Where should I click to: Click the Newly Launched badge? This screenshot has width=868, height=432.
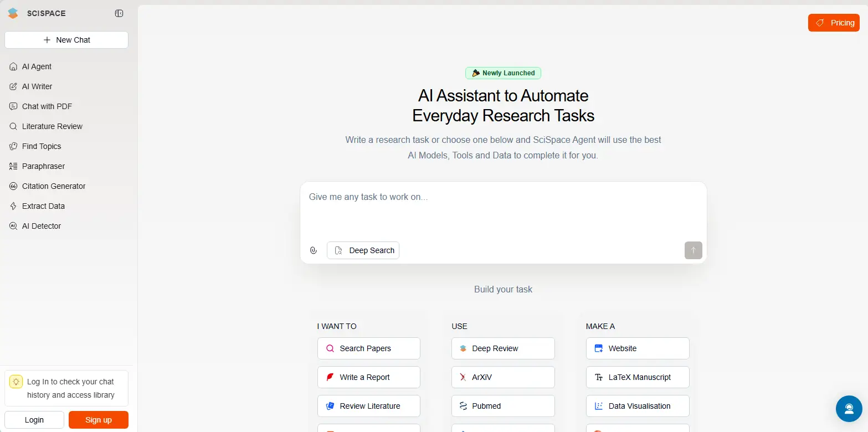(503, 73)
